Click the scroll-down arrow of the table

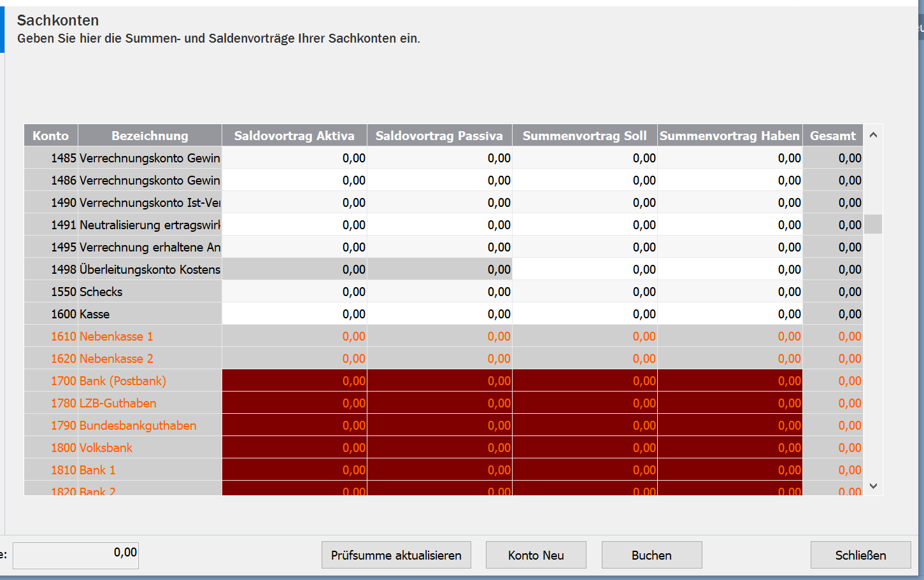click(x=873, y=486)
